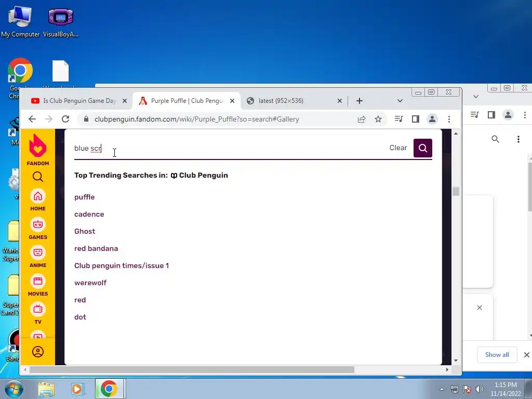Select trending search 'puffle'
Viewport: 532px width, 399px height.
point(85,197)
